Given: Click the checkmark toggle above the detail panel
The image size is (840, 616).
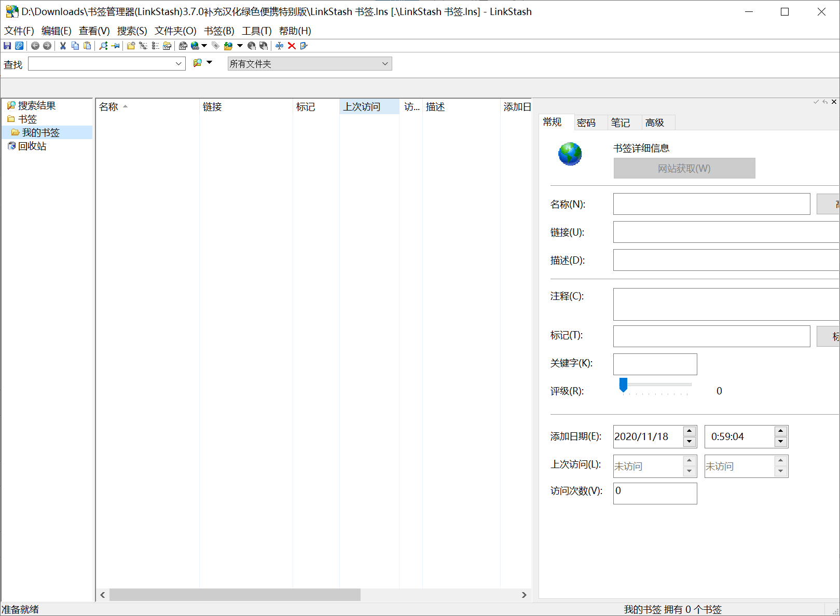Looking at the screenshot, I should [816, 102].
